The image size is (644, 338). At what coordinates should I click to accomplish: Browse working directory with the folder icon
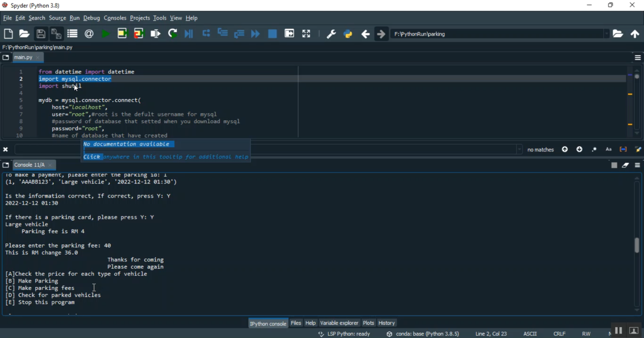[x=618, y=34]
